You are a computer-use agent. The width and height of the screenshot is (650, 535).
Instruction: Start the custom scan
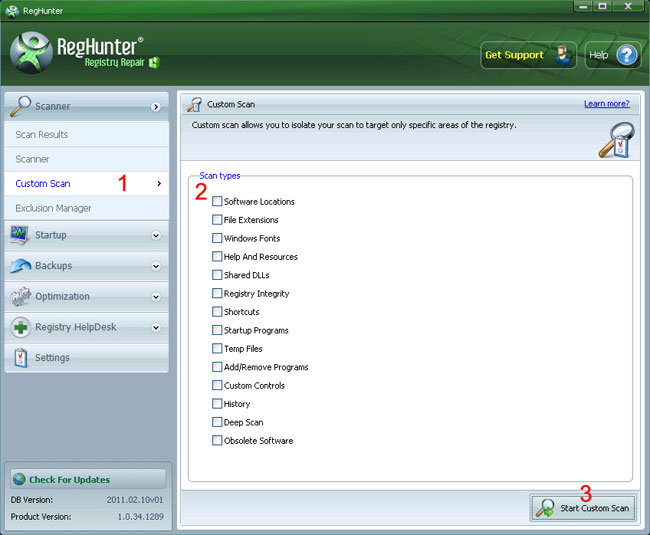(x=583, y=508)
